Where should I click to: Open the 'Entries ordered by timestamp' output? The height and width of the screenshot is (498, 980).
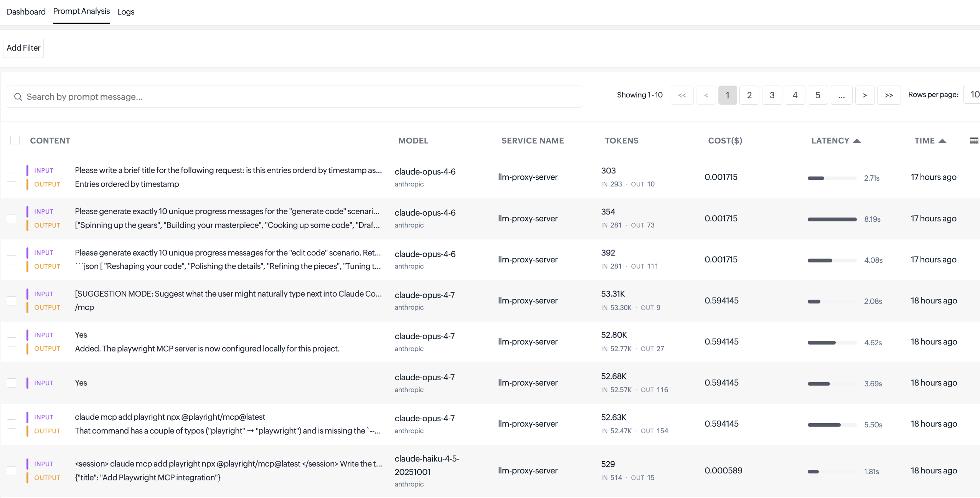[127, 184]
